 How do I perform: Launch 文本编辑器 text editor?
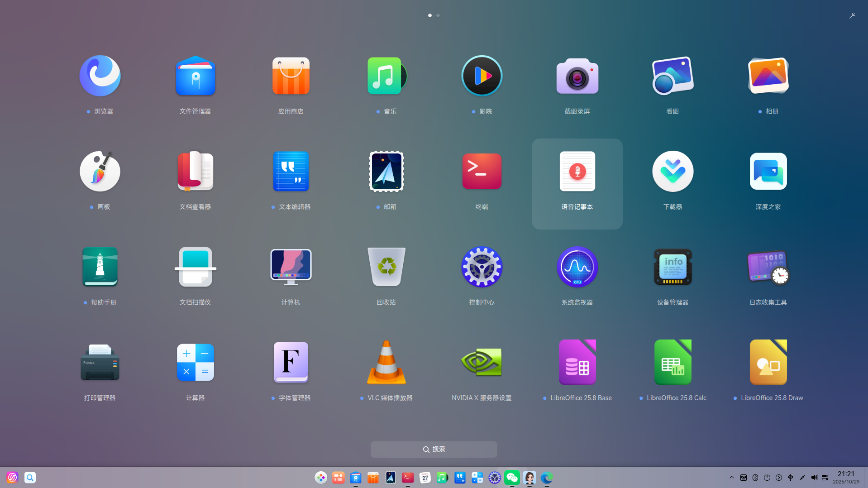coord(291,172)
